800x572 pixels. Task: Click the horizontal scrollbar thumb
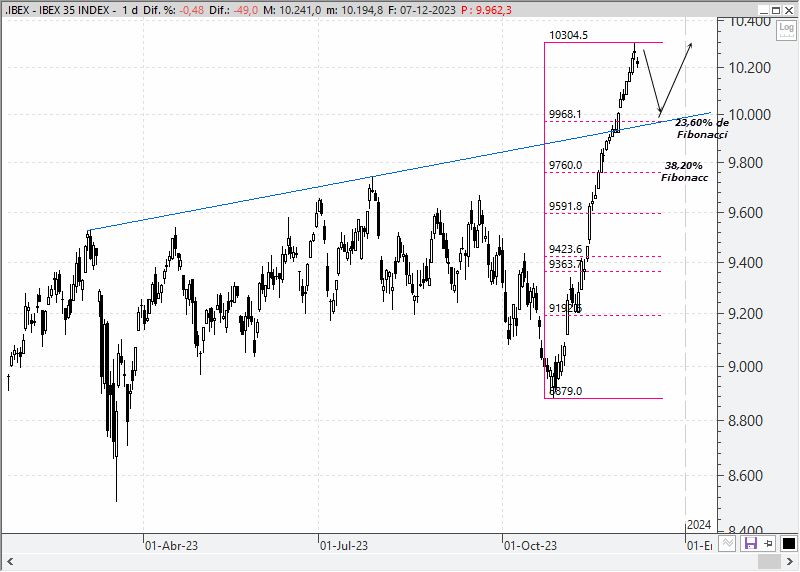[769, 562]
